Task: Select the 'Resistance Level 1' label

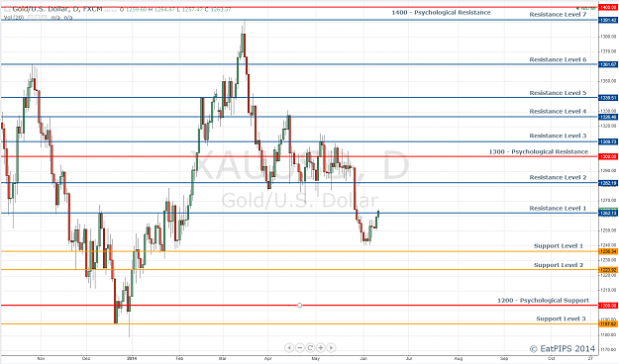Action: click(558, 209)
